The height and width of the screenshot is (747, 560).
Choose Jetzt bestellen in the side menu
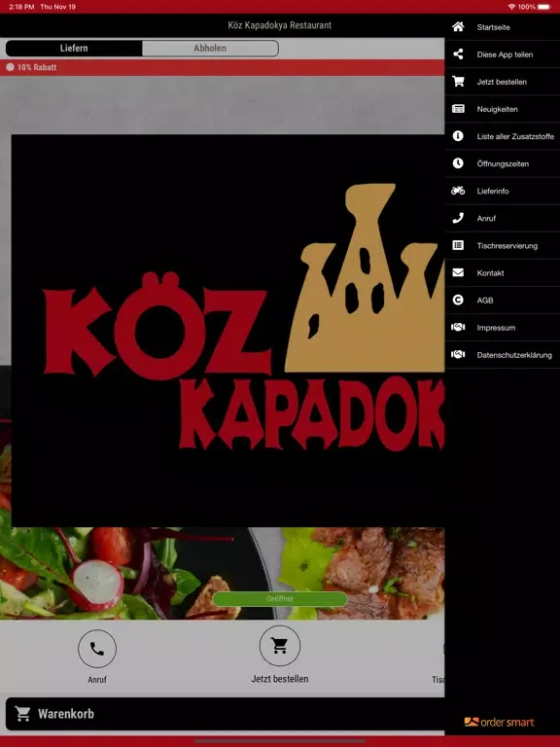coord(503,82)
